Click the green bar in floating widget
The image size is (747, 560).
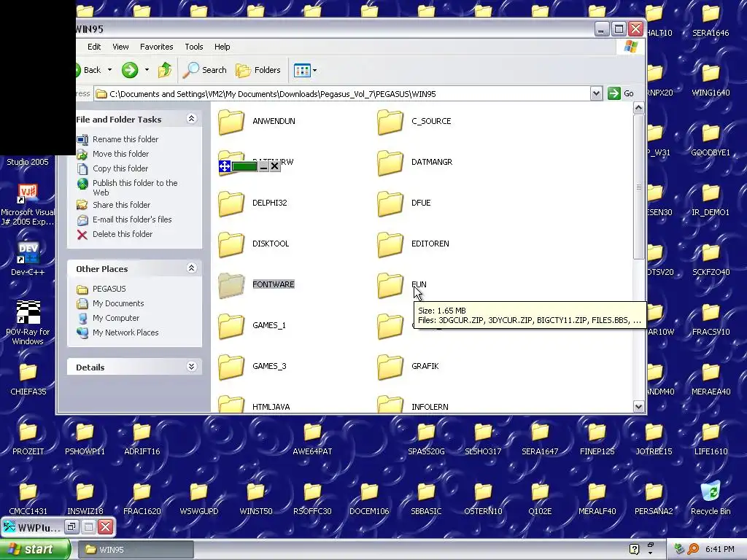(x=244, y=166)
